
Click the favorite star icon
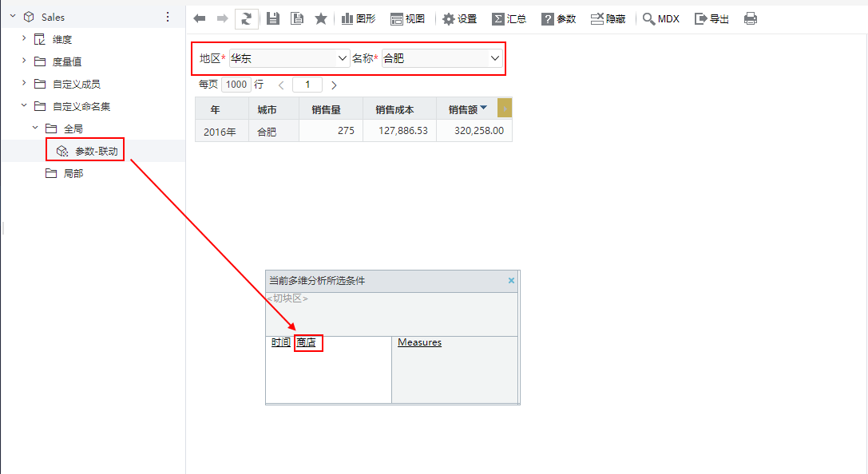click(x=320, y=19)
